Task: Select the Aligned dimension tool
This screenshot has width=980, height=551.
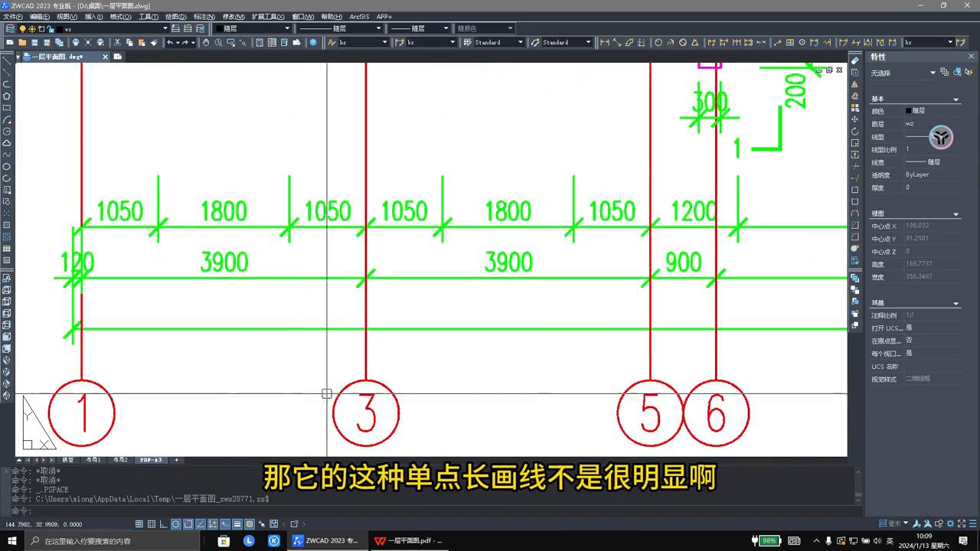Action: tap(617, 42)
